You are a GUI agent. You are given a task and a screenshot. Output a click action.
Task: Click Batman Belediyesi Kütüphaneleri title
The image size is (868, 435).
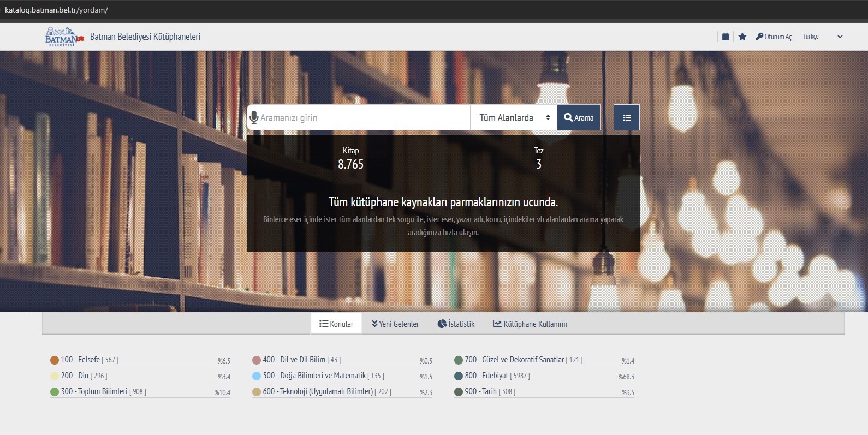pos(145,37)
